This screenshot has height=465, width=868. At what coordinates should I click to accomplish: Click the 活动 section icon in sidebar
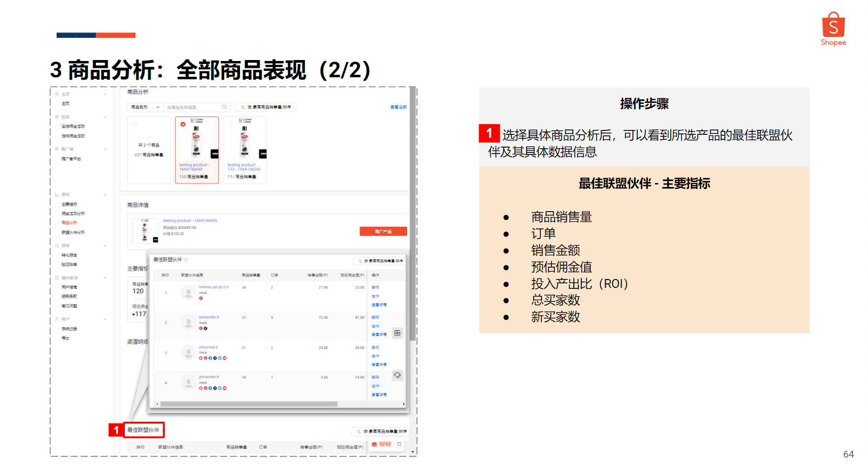pyautogui.click(x=57, y=117)
